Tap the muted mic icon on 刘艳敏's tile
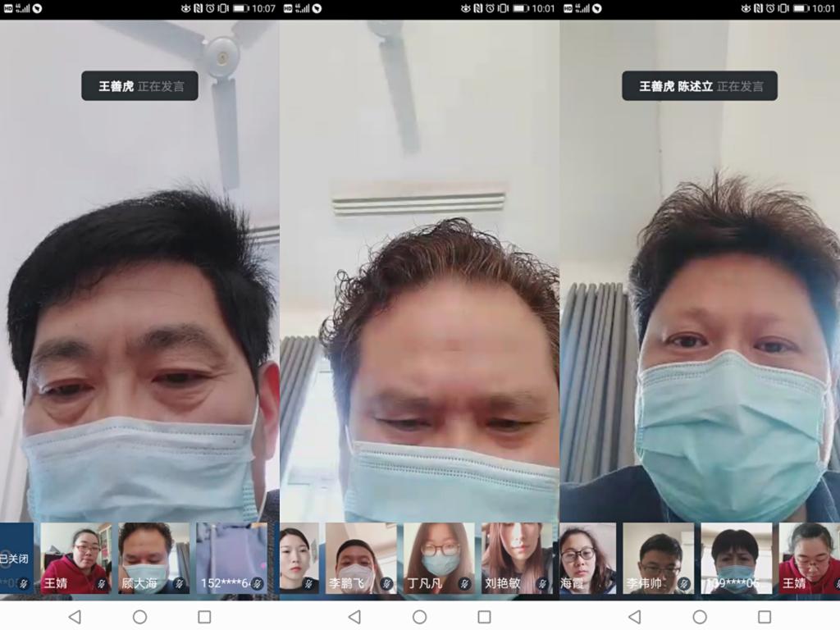This screenshot has width=840, height=630. [x=542, y=583]
